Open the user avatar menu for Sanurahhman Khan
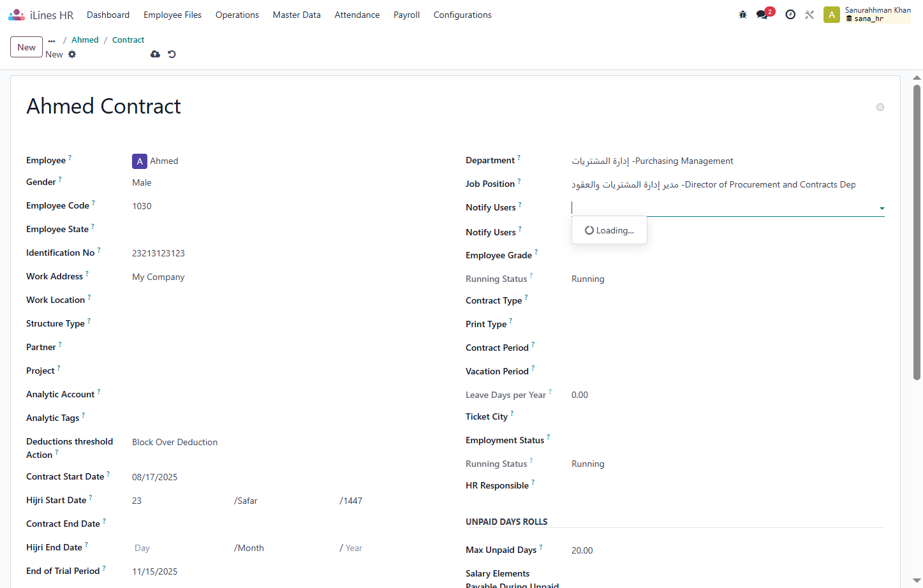 click(832, 15)
